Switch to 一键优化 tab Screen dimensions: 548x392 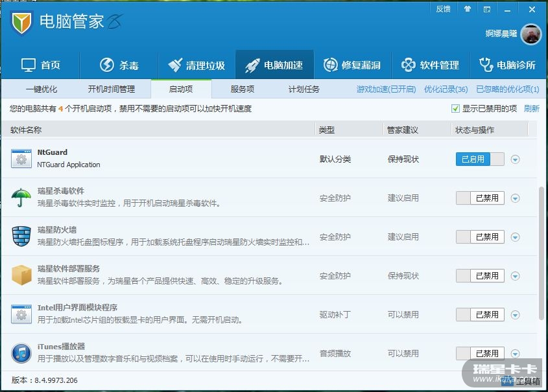(42, 89)
